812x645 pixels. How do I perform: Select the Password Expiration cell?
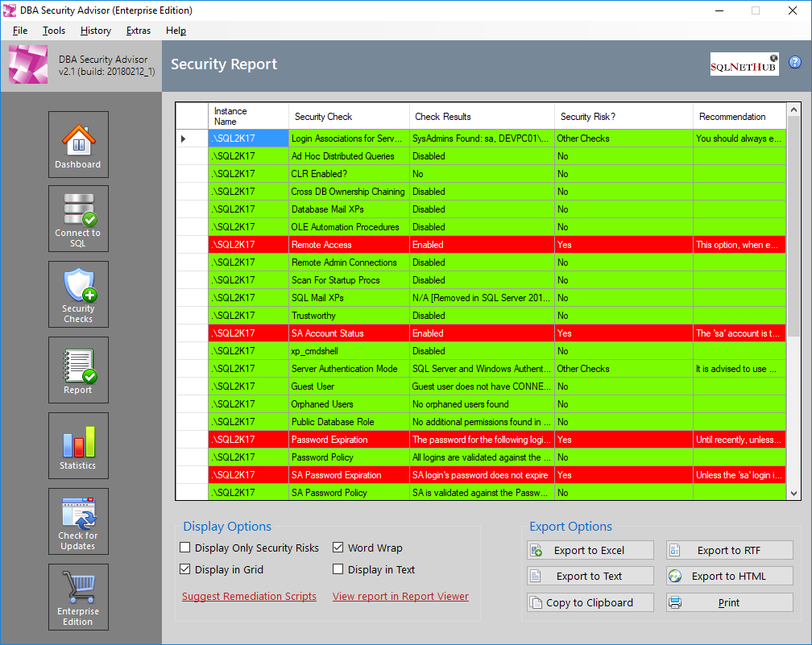click(x=349, y=440)
